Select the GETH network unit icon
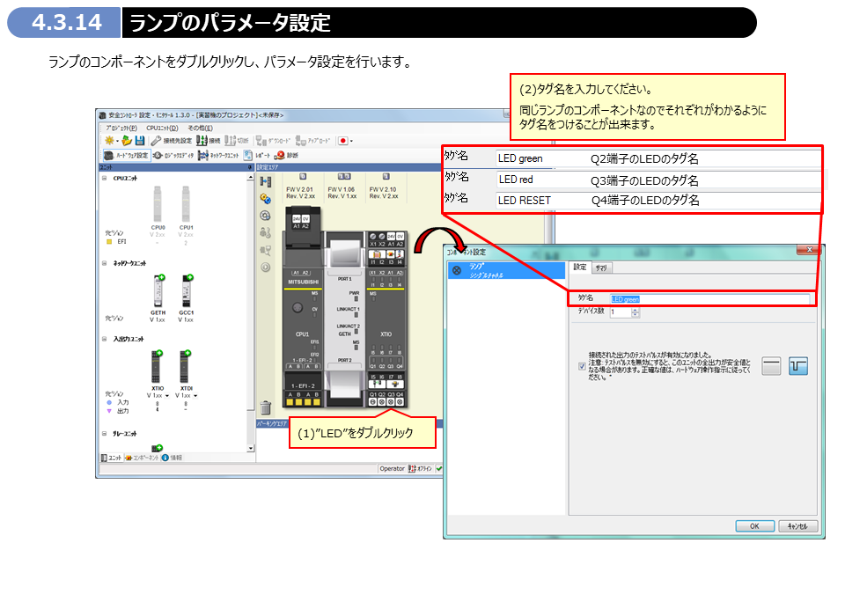This screenshot has width=845, height=616. pyautogui.click(x=158, y=291)
